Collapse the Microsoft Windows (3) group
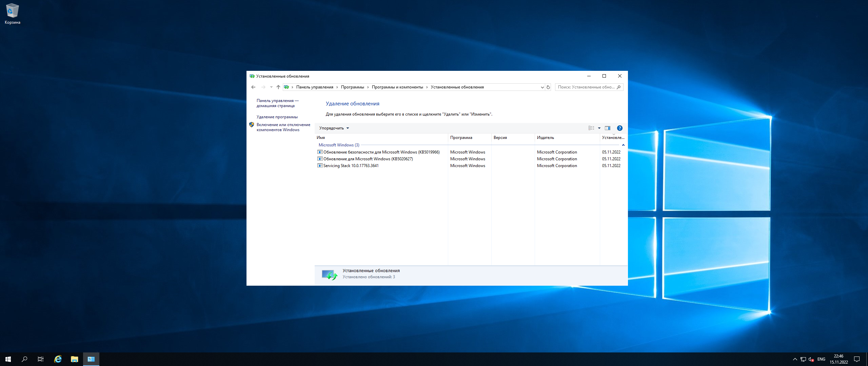 (x=623, y=145)
